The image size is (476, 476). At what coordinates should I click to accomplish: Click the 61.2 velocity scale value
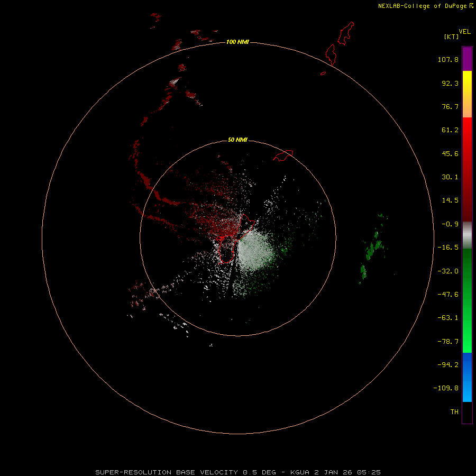click(x=450, y=130)
